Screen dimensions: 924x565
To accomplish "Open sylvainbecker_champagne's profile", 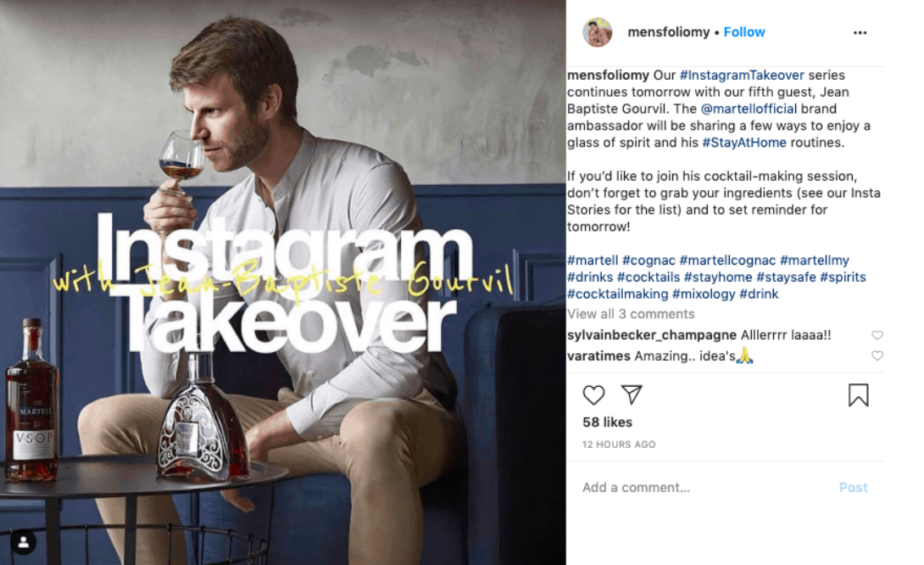I will [x=651, y=335].
